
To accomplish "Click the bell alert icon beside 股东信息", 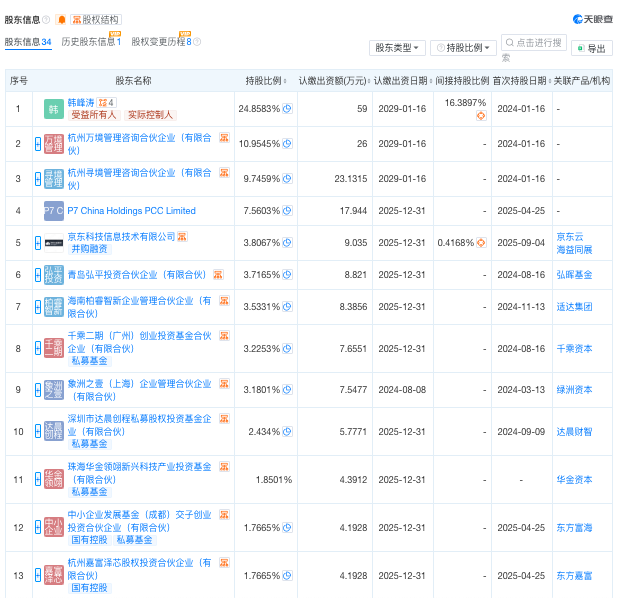I will pyautogui.click(x=61, y=19).
